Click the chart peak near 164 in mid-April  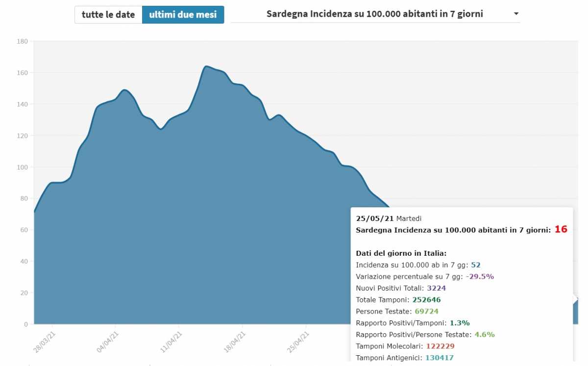(206, 66)
